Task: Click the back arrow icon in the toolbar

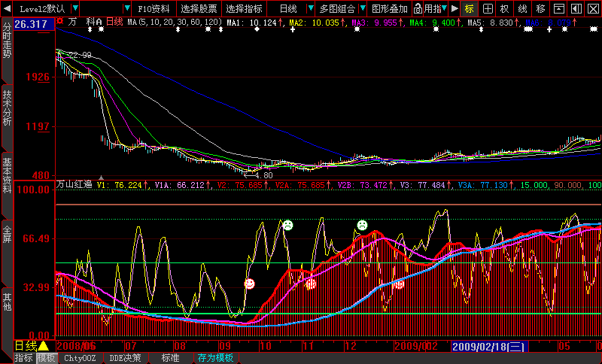Action: point(6,8)
